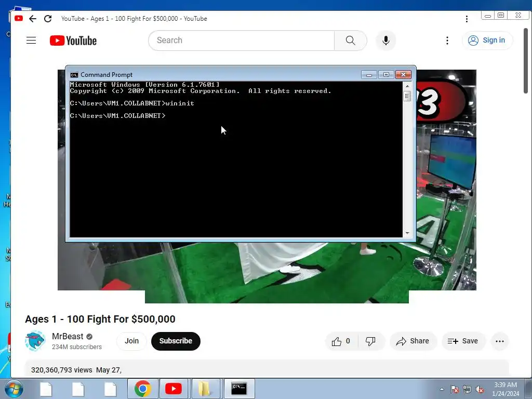
Task: Open Command Prompt system menu icon
Action: pyautogui.click(x=74, y=75)
